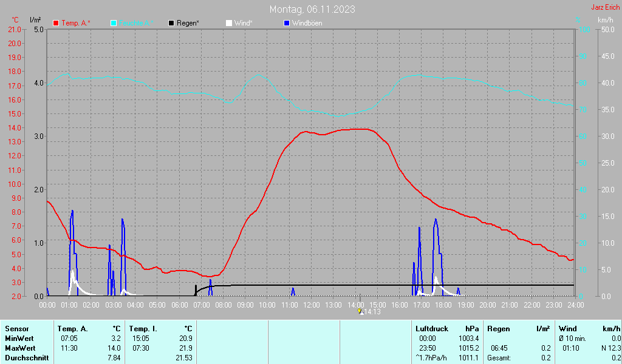Click the black Regen legend swatch
The width and height of the screenshot is (622, 364).
click(x=171, y=23)
